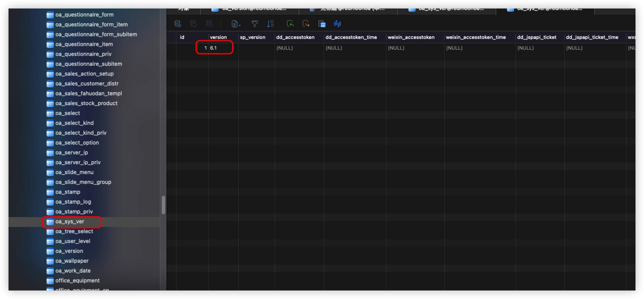Click the version column header

218,37
